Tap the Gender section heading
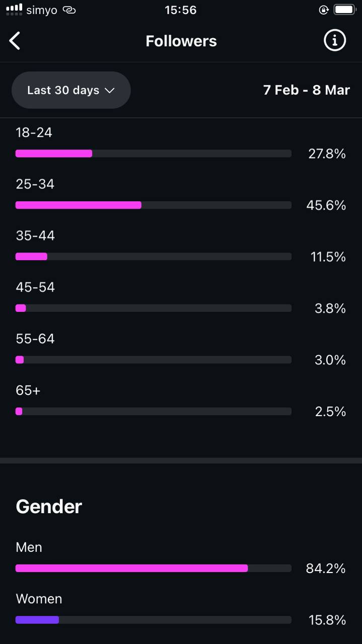The height and width of the screenshot is (644, 362). coord(49,506)
